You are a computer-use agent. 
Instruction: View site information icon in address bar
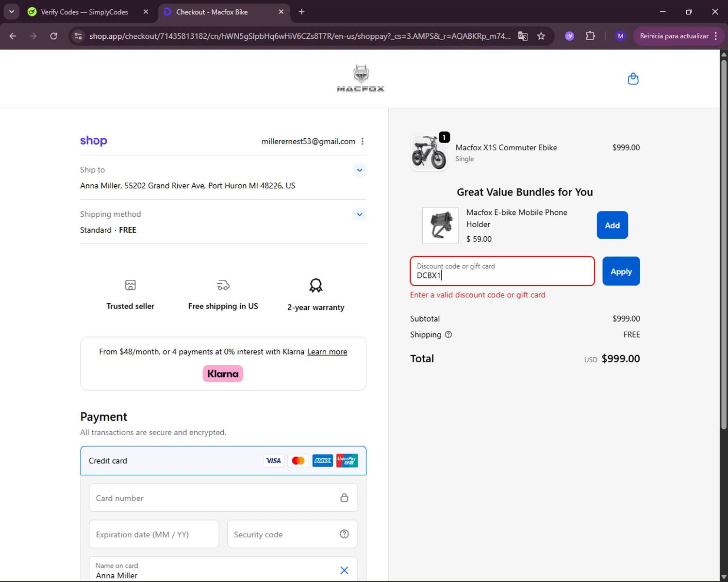(x=78, y=36)
